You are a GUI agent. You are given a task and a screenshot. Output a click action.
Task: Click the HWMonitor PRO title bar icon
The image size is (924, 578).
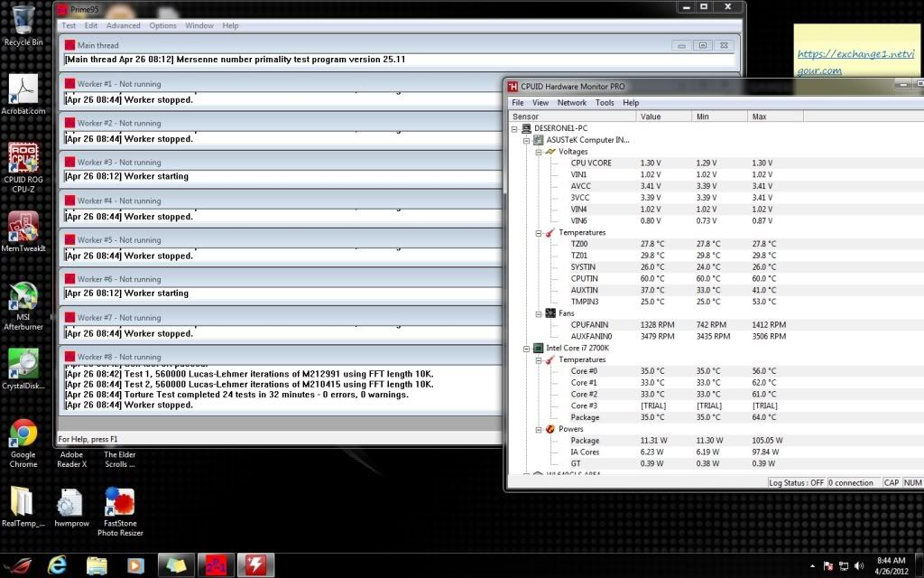tap(513, 86)
